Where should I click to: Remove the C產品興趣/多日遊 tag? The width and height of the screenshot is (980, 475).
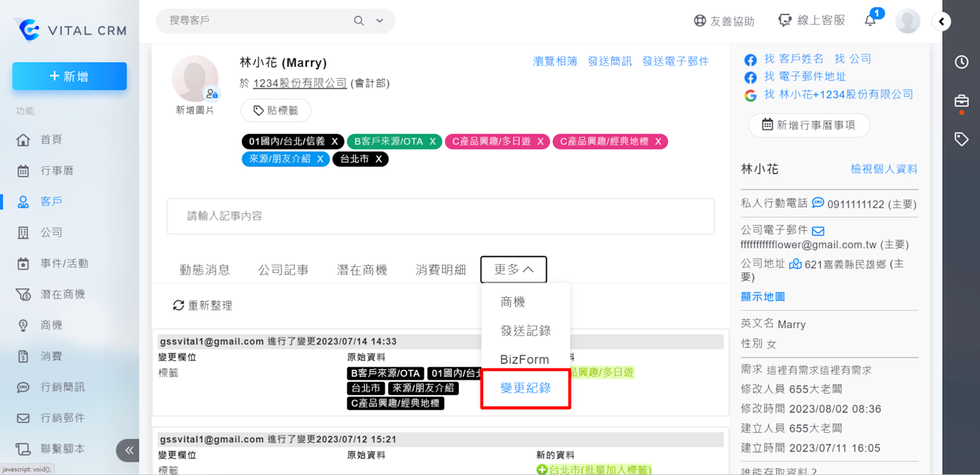click(540, 141)
